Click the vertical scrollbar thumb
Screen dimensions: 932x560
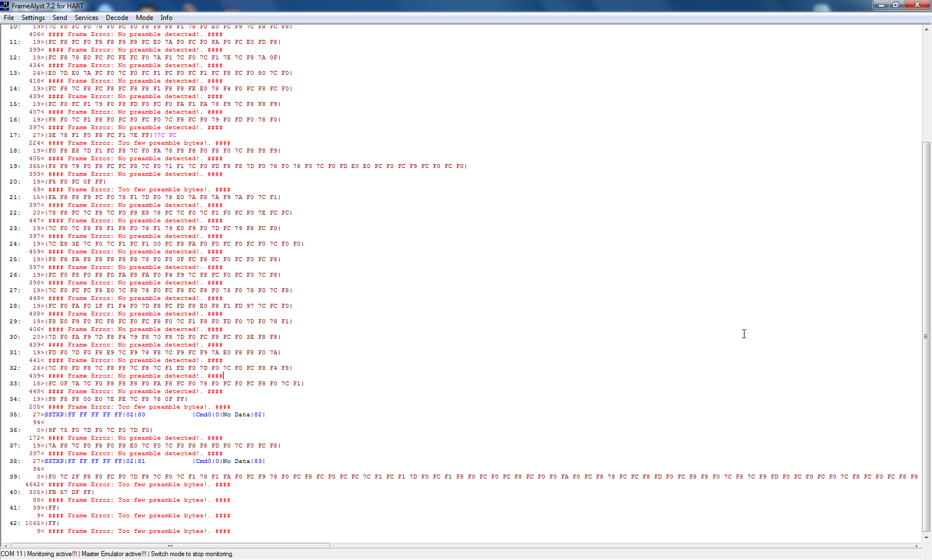pos(926,337)
